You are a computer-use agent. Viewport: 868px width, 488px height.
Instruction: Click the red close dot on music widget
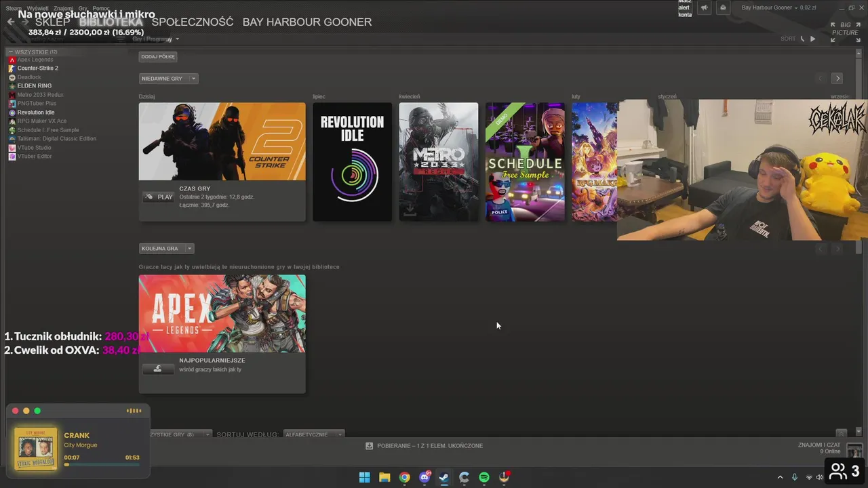pos(15,411)
